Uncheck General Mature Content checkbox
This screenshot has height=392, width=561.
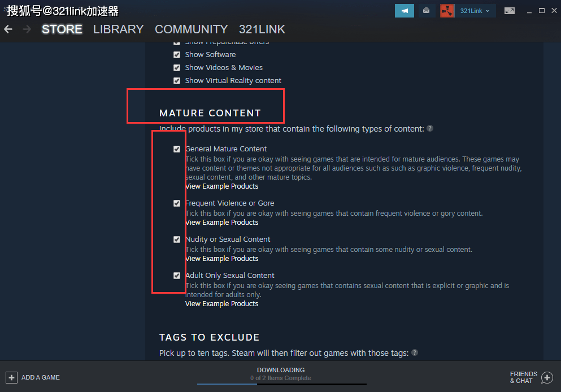click(177, 149)
